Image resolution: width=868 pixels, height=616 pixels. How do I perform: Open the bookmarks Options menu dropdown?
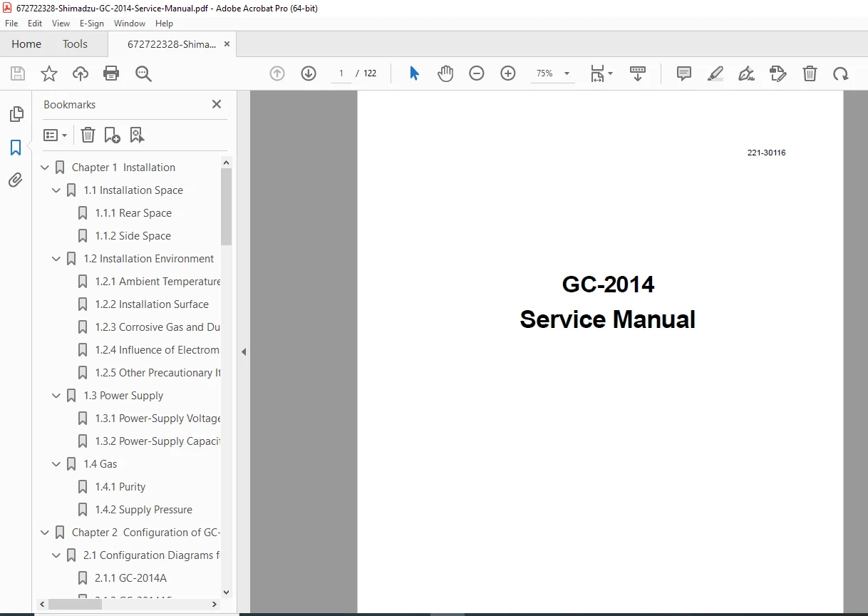[56, 135]
